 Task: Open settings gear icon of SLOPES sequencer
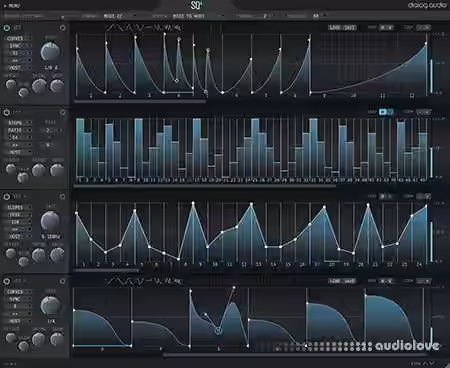pos(62,197)
